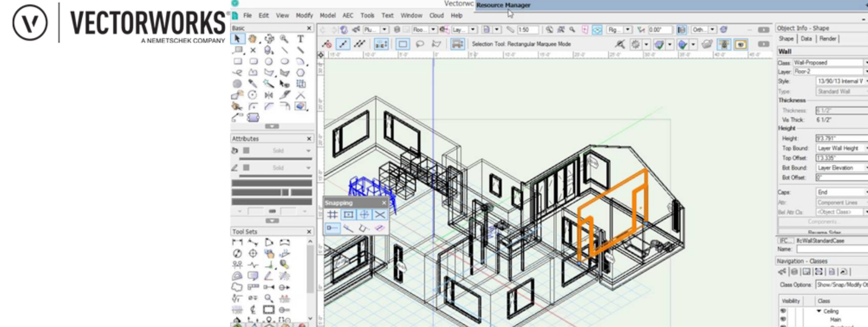868x327 pixels.
Task: Click the wall Height input field
Action: [840, 138]
